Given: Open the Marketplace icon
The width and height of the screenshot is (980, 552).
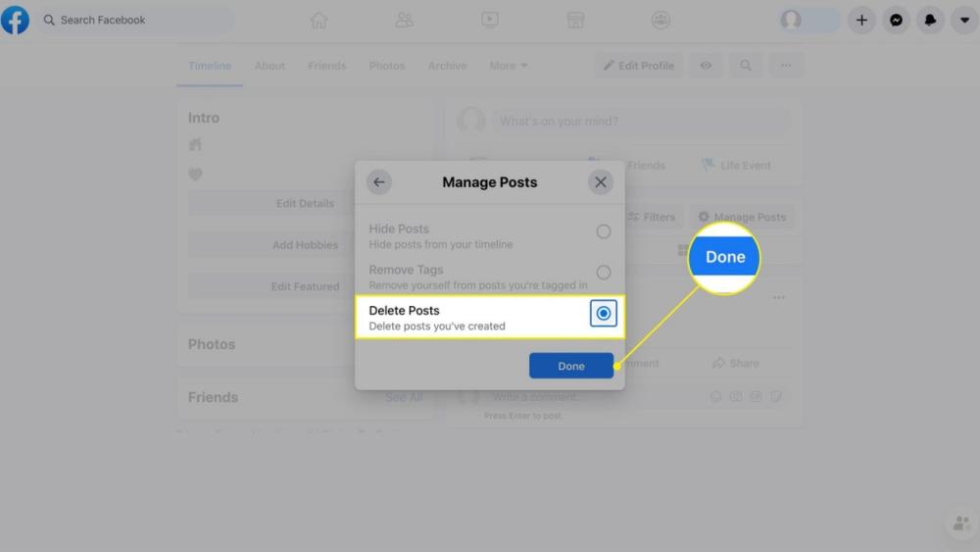Looking at the screenshot, I should click(575, 20).
